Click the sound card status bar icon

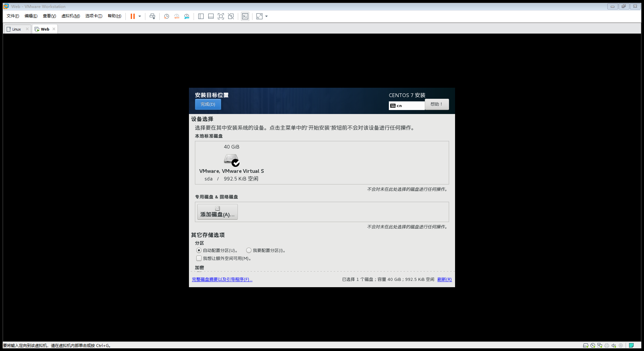pyautogui.click(x=614, y=346)
